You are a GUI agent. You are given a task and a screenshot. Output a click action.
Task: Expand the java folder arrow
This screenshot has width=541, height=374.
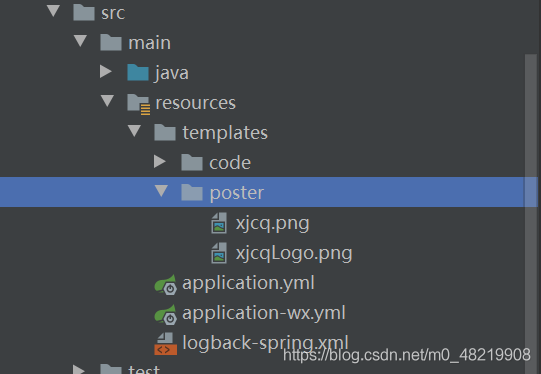pyautogui.click(x=106, y=71)
